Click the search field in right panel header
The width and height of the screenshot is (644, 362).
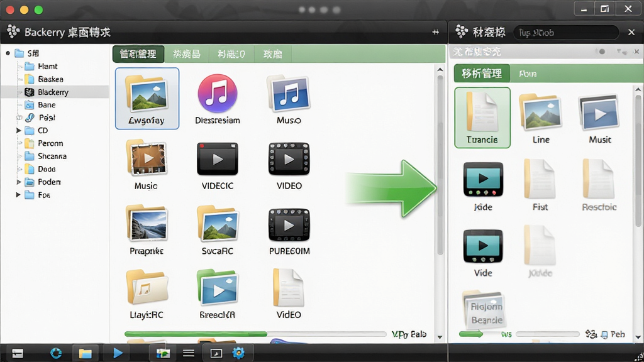click(566, 32)
